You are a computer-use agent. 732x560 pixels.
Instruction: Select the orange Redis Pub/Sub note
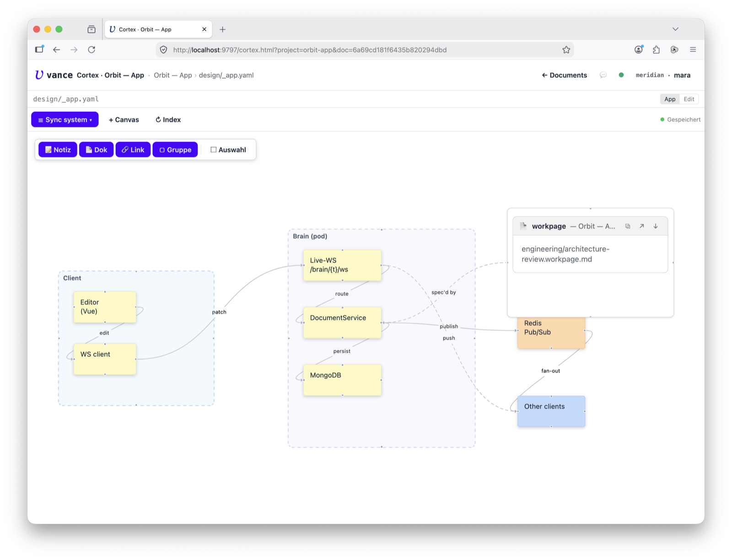[x=551, y=333]
